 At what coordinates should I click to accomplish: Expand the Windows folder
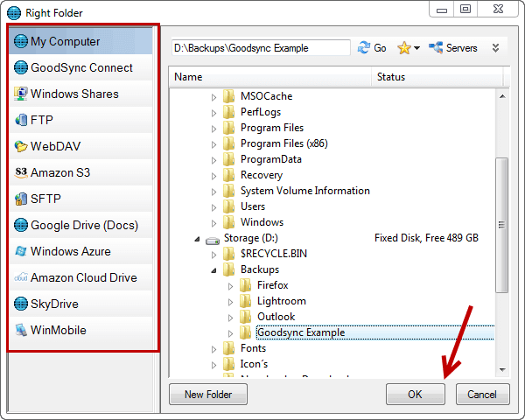[x=213, y=223]
